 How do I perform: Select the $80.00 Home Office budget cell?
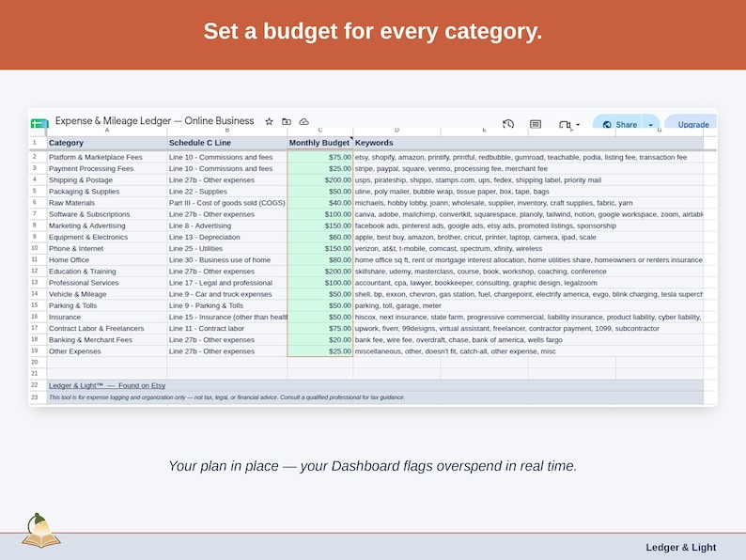tap(320, 259)
